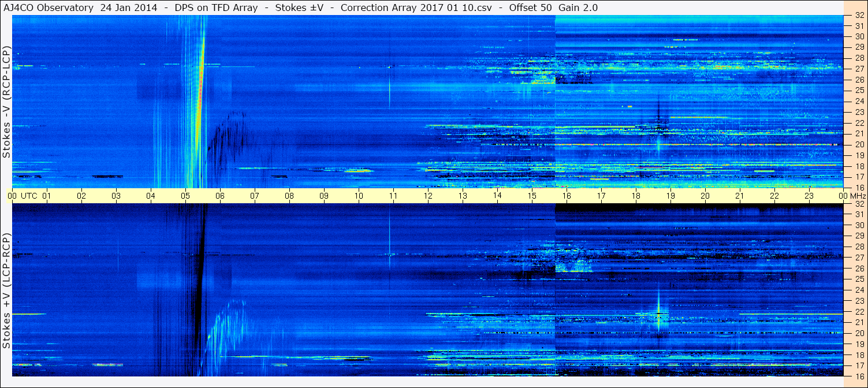This screenshot has height=388, width=868.
Task: Click the "00 UTC" time axis label
Action: (x=23, y=196)
